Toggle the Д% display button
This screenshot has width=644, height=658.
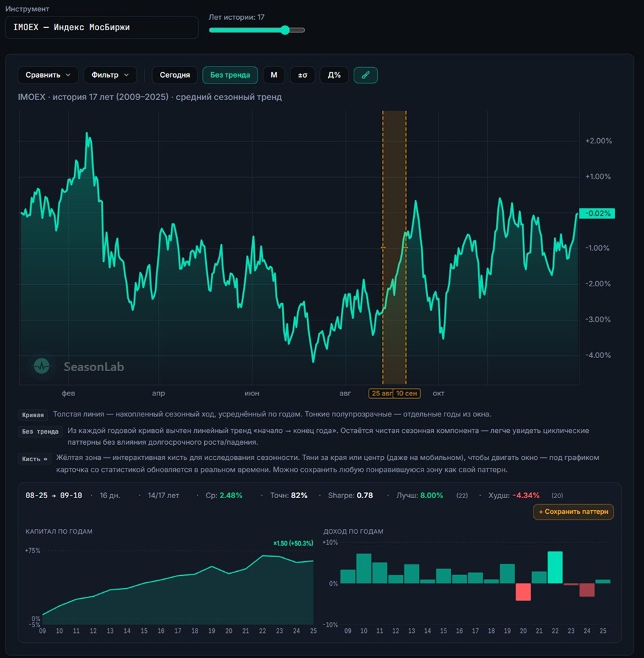coord(334,75)
